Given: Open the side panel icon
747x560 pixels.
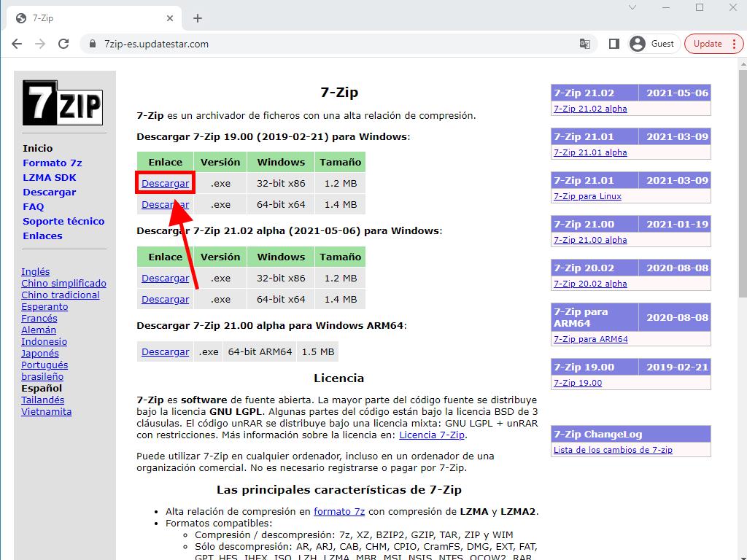Looking at the screenshot, I should click(614, 44).
